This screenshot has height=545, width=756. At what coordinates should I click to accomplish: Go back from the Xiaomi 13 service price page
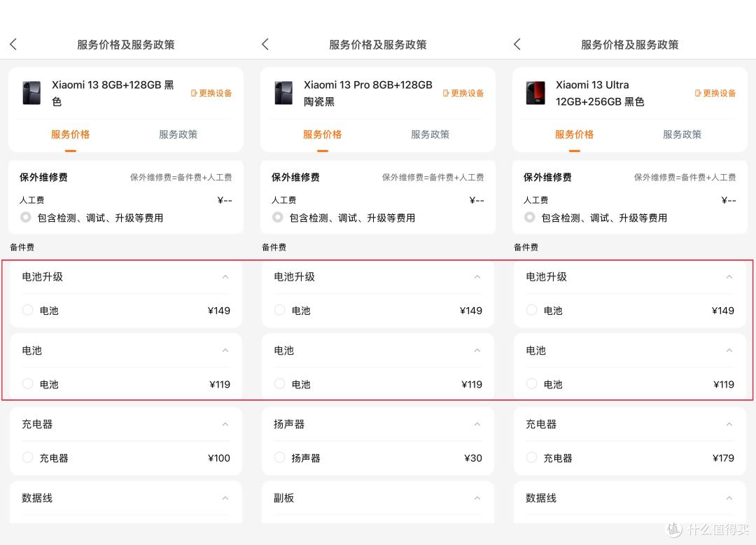(x=13, y=44)
